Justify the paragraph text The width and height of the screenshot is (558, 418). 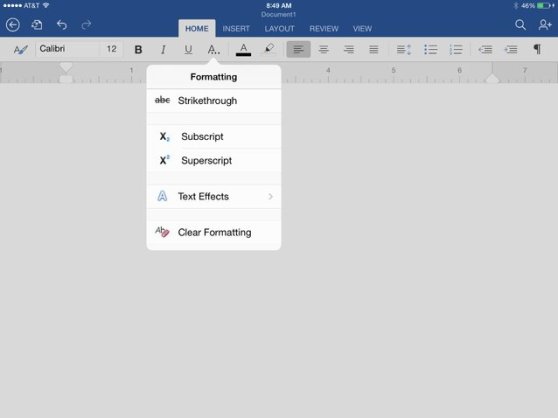pyautogui.click(x=374, y=49)
